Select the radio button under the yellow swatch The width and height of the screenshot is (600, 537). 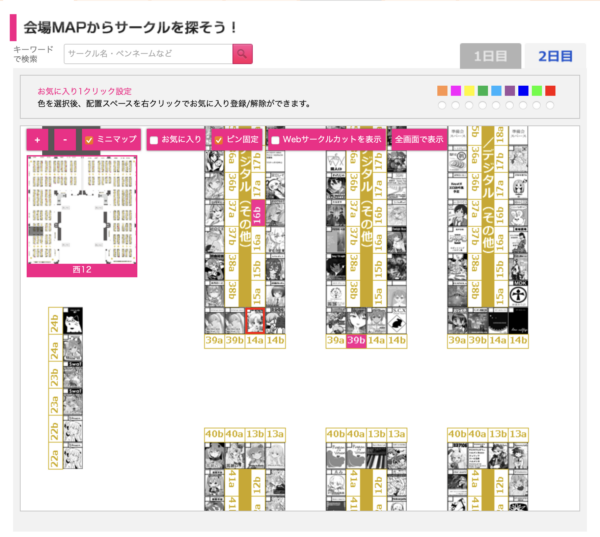[x=469, y=105]
